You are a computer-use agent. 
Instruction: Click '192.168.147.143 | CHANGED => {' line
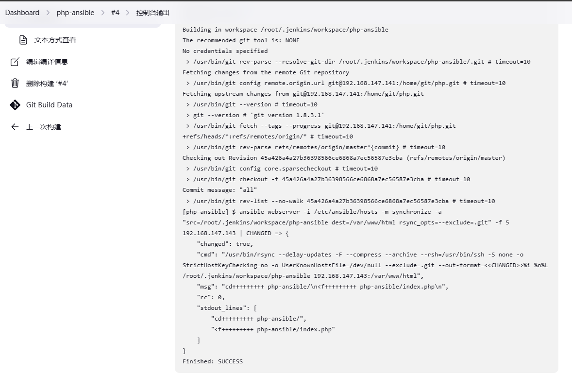coord(236,233)
